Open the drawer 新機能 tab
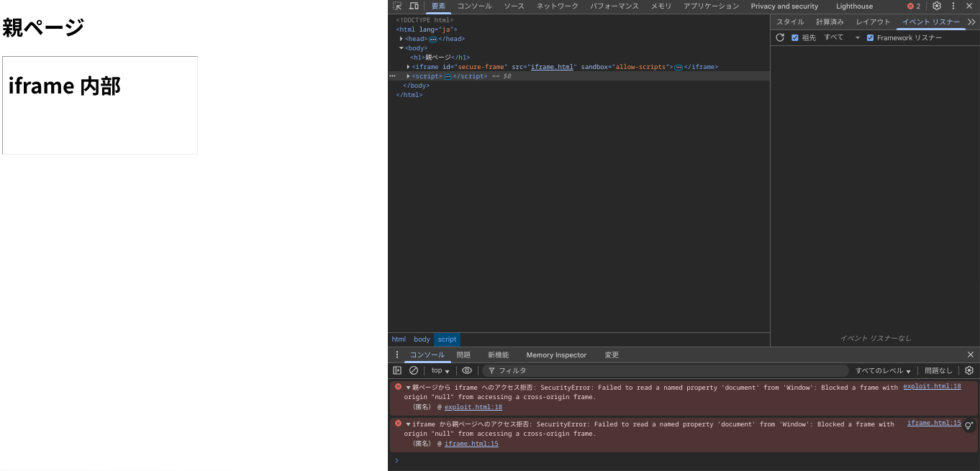Image resolution: width=980 pixels, height=471 pixels. (x=498, y=355)
